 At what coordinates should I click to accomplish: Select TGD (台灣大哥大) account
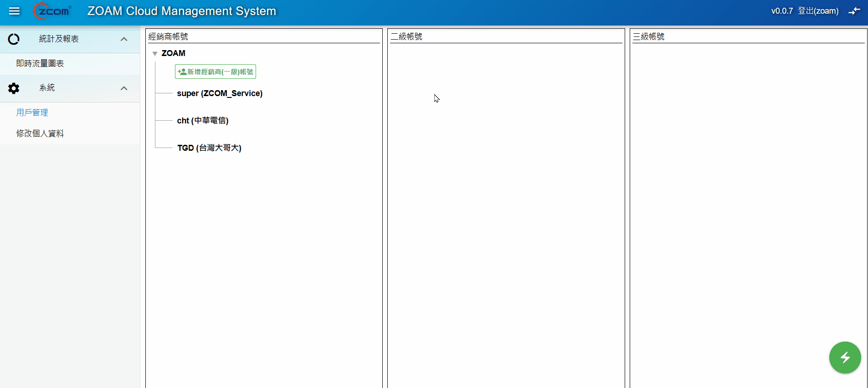pos(209,148)
